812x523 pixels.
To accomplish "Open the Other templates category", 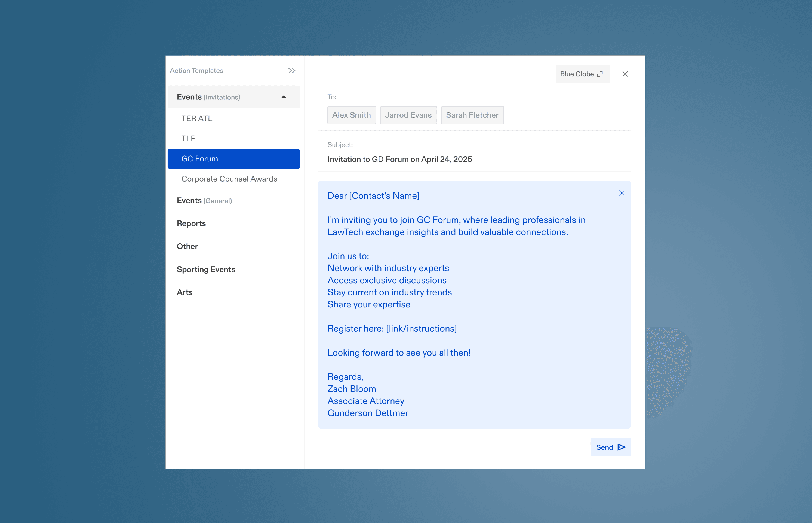I will (187, 246).
